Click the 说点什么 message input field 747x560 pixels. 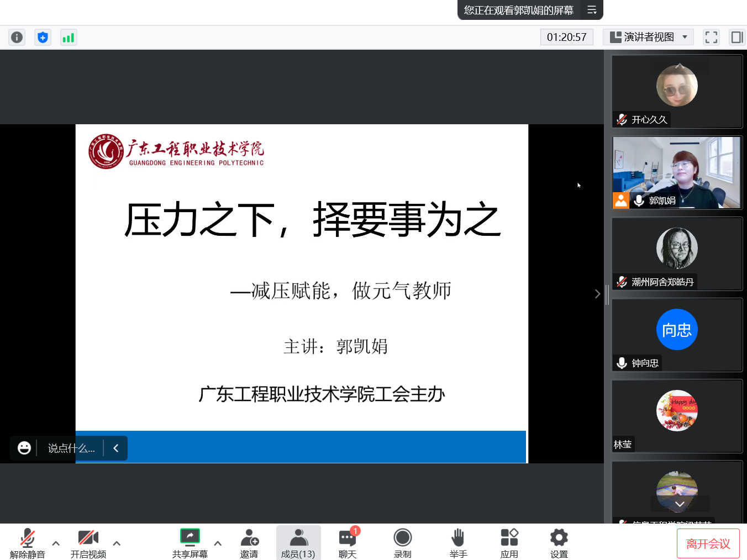coord(71,448)
